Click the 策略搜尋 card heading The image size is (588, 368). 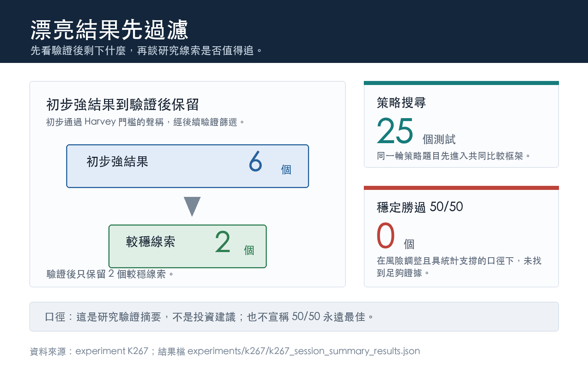click(401, 103)
